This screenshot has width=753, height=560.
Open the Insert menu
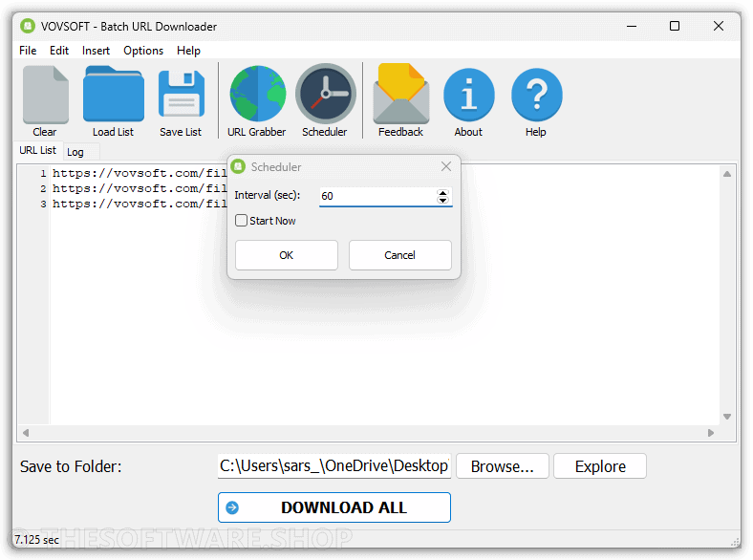pyautogui.click(x=96, y=51)
